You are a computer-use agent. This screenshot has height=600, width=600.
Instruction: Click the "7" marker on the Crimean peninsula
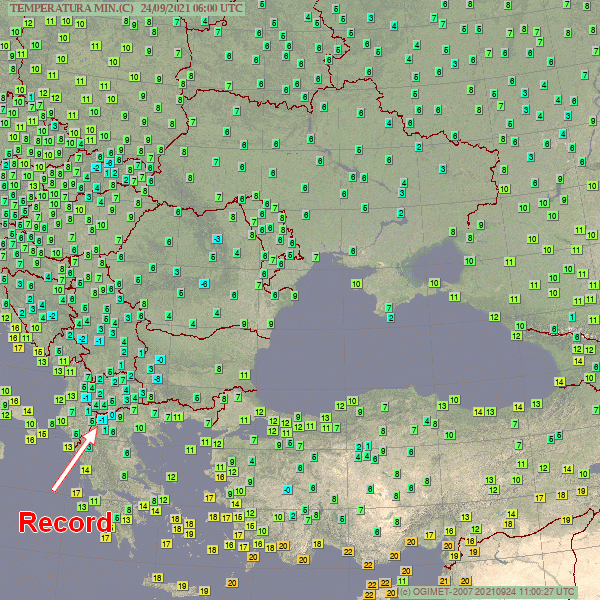(x=388, y=307)
